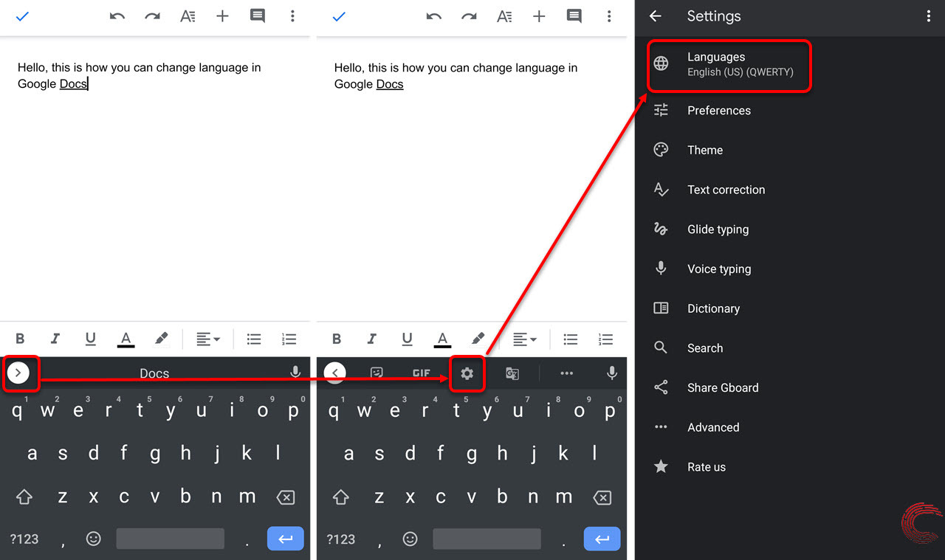
Task: Open the Add menu with the plus icon
Action: click(x=222, y=15)
